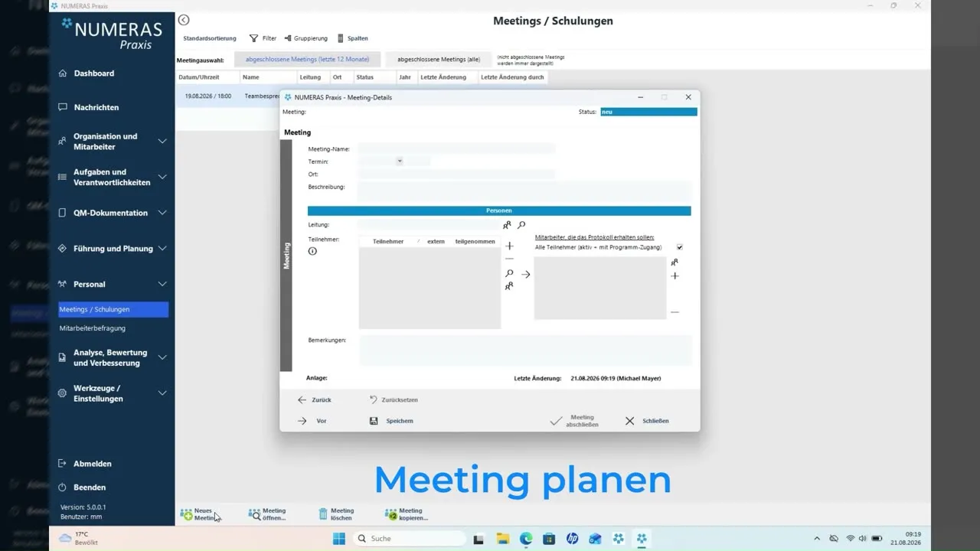The width and height of the screenshot is (980, 551).
Task: Click the magnifier icon beside the Leitung field
Action: pyautogui.click(x=521, y=225)
